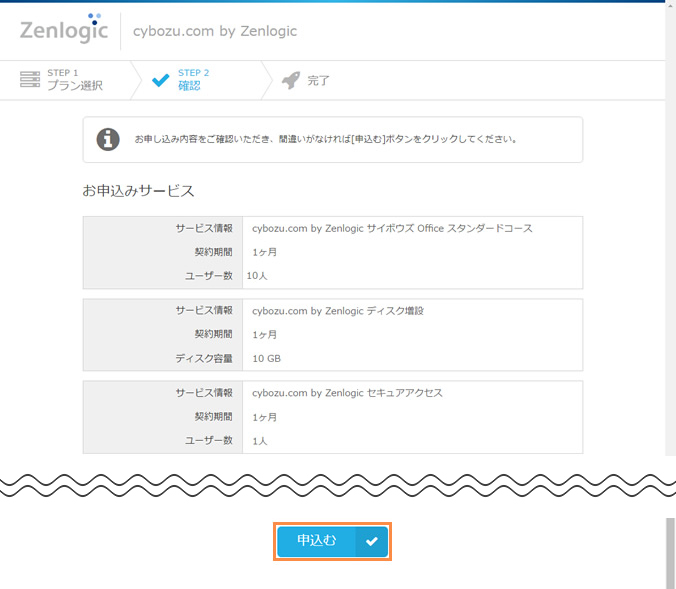Go back to the STEP 1 プラン選択 step

pos(75,80)
